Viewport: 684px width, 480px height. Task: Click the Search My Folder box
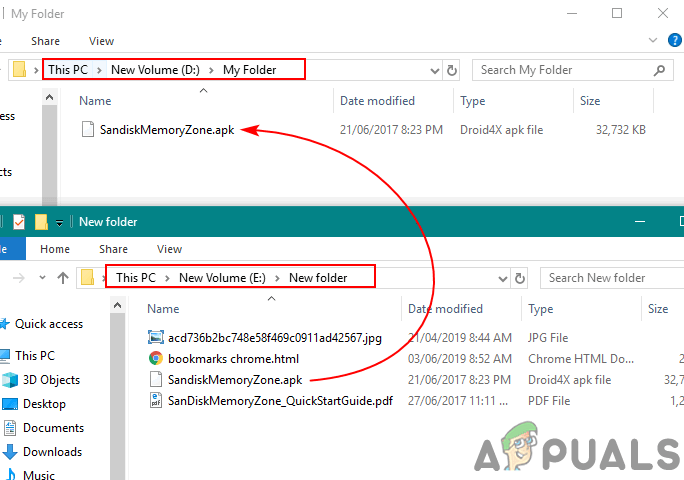[573, 70]
